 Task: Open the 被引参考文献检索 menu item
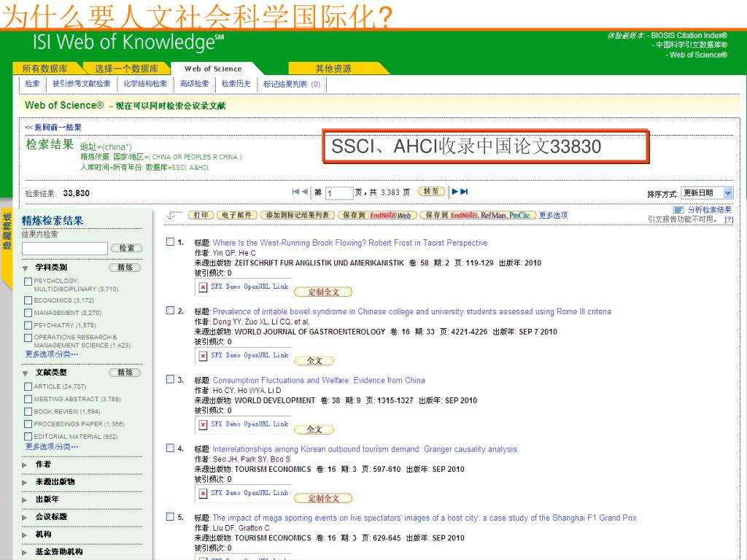(82, 84)
